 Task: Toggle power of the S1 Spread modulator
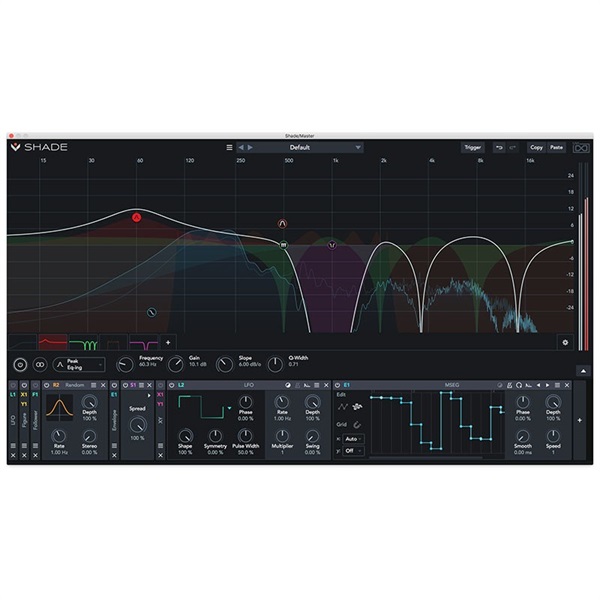125,385
